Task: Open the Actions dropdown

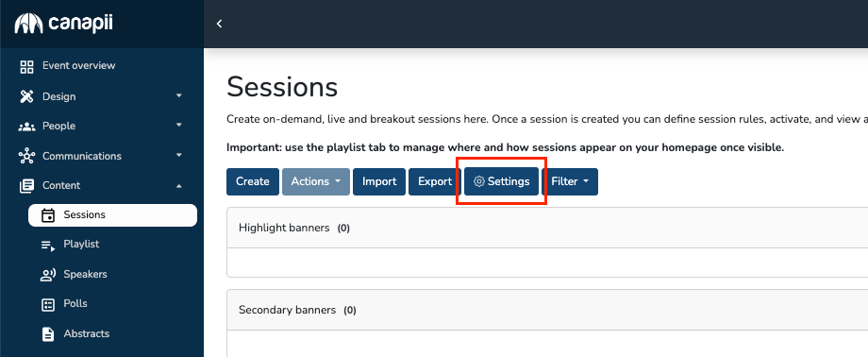Action: coord(316,182)
